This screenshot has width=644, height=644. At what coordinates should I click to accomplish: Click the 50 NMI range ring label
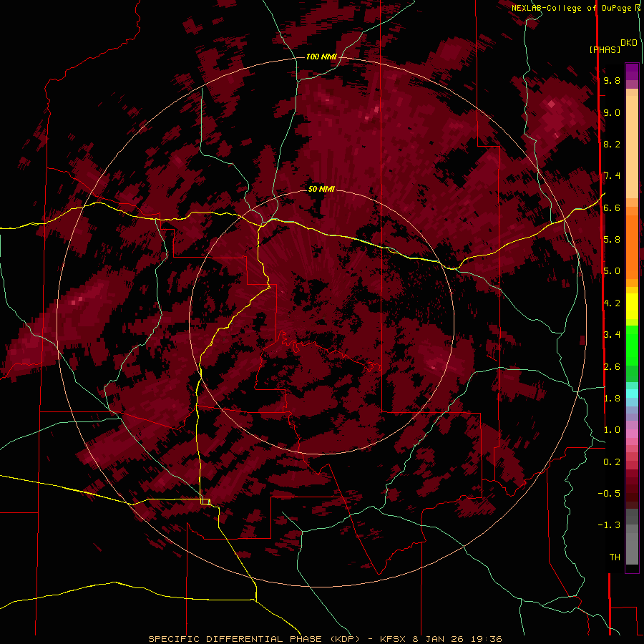tap(321, 189)
